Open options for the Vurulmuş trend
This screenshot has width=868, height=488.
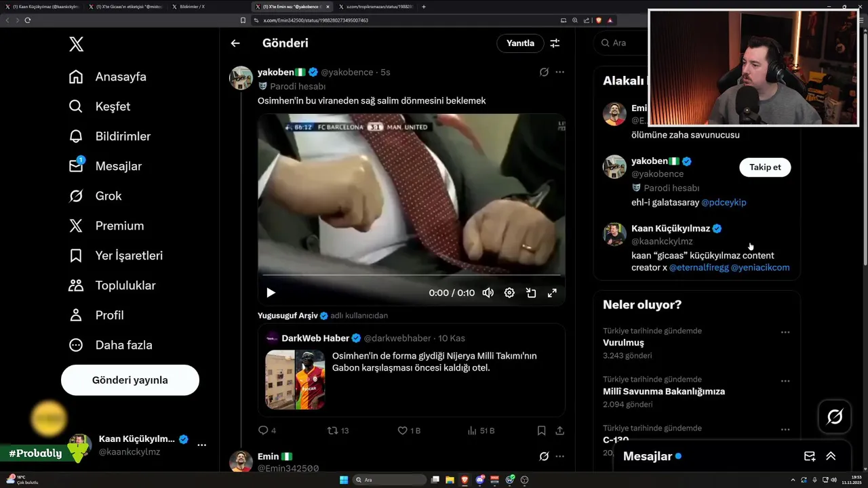[x=785, y=332]
